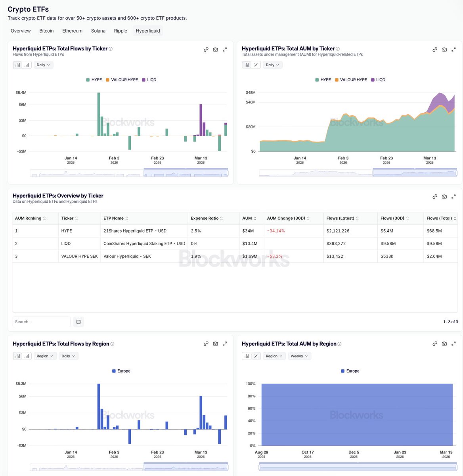Image resolution: width=463 pixels, height=476 pixels.
Task: Click the info icon next to Total Flows by Ticker
Action: tap(111, 48)
